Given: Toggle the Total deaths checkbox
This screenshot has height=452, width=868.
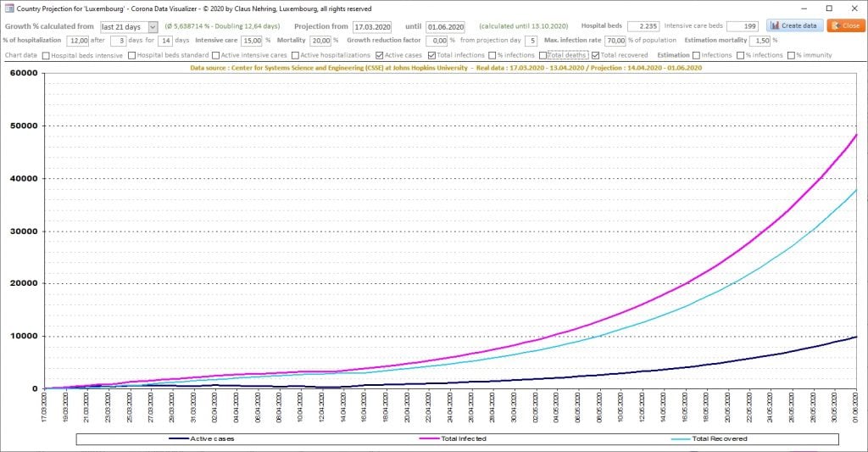Looking at the screenshot, I should click(x=545, y=55).
